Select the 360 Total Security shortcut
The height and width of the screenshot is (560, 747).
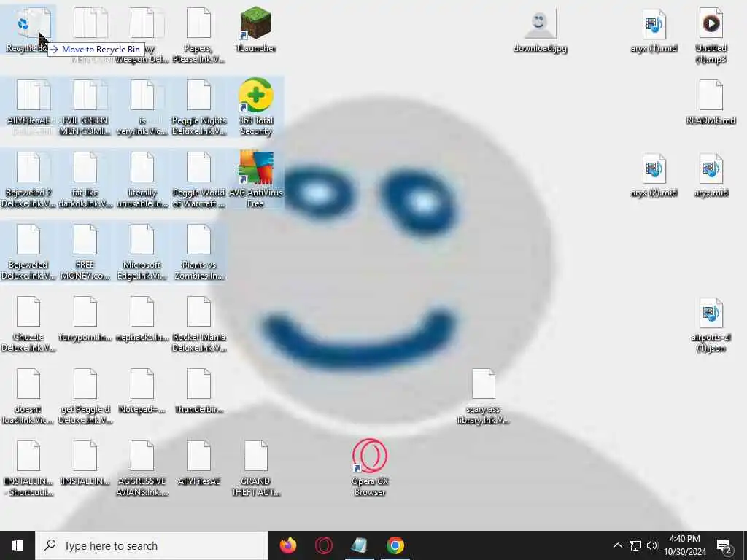tap(256, 106)
